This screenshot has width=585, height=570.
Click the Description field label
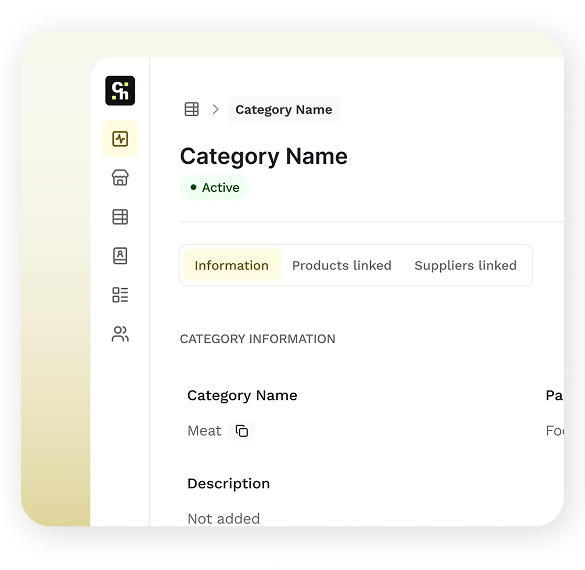[x=229, y=483]
